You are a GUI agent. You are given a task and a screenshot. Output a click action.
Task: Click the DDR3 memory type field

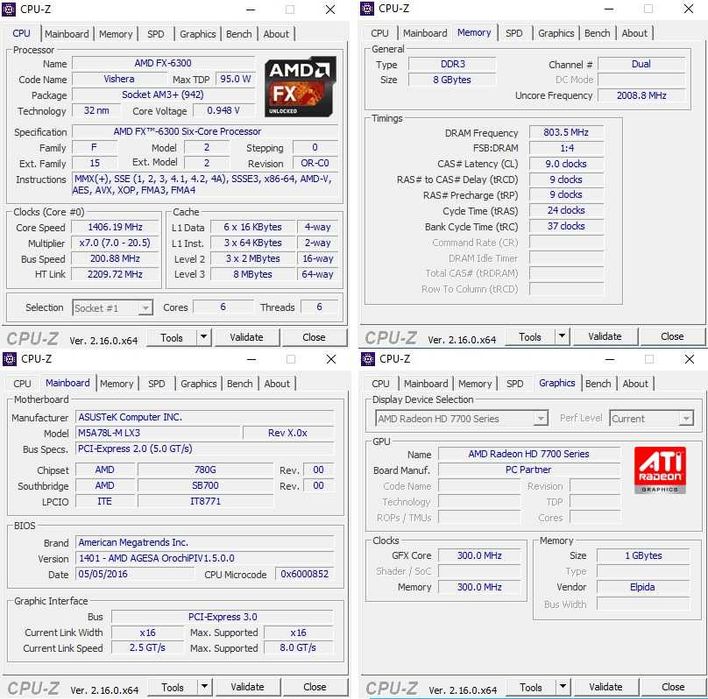pos(452,64)
